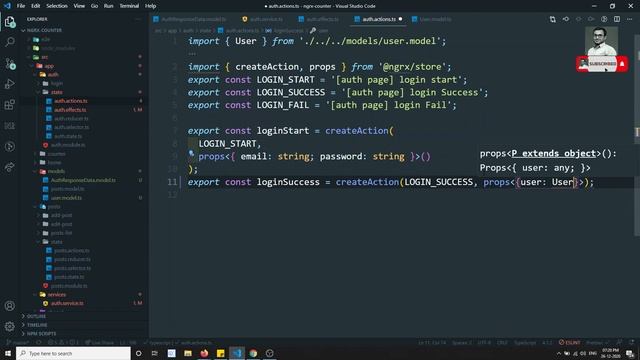Click the red notification bell near Subscribed
The image size is (640, 360).
coord(622,64)
